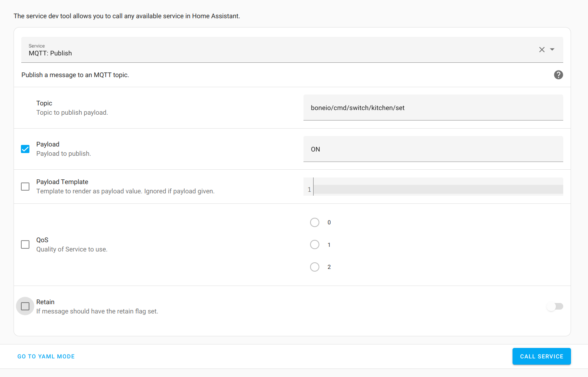
Task: Open the Service picker dropdown arrow
Action: coord(552,50)
